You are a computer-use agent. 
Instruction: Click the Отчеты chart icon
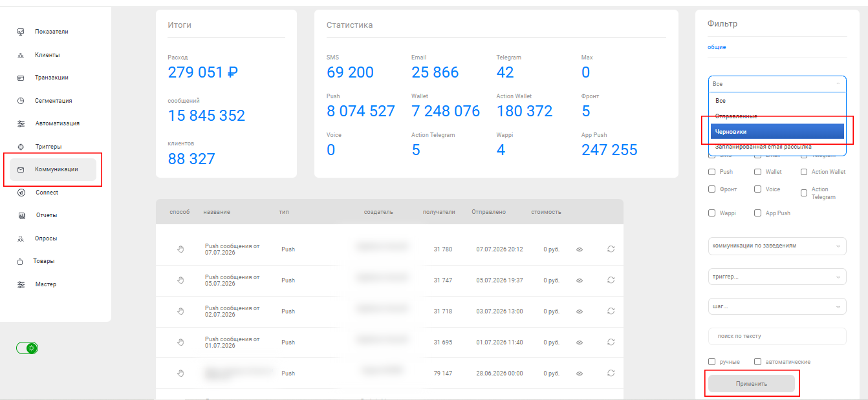pos(21,215)
